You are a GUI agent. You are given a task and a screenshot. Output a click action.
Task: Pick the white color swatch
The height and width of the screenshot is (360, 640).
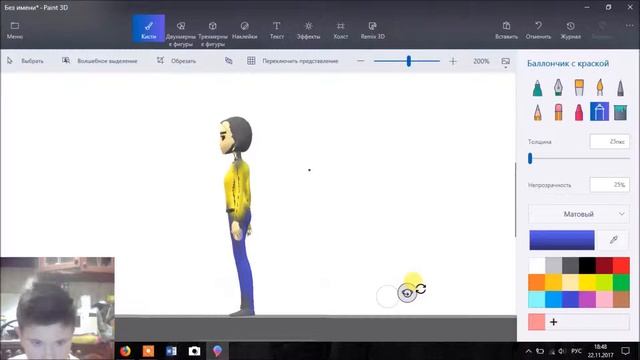pyautogui.click(x=537, y=266)
